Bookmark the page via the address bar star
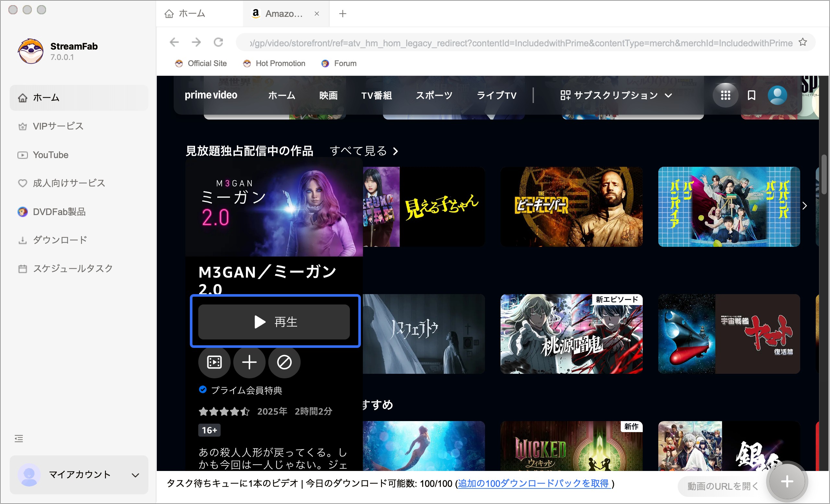Image resolution: width=830 pixels, height=504 pixels. [803, 42]
